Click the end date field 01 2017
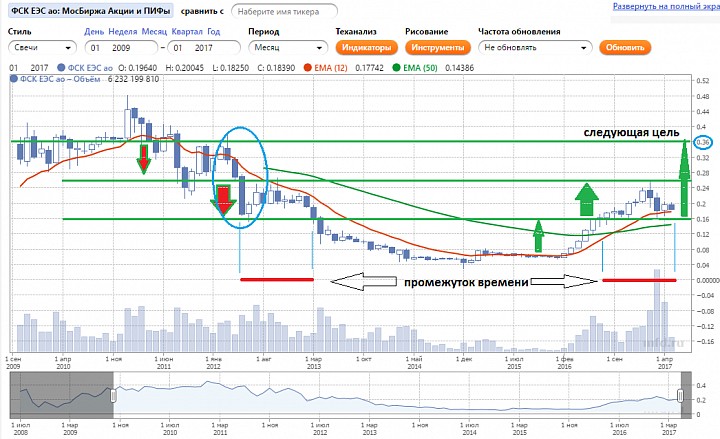This screenshot has width=720, height=439. point(204,47)
